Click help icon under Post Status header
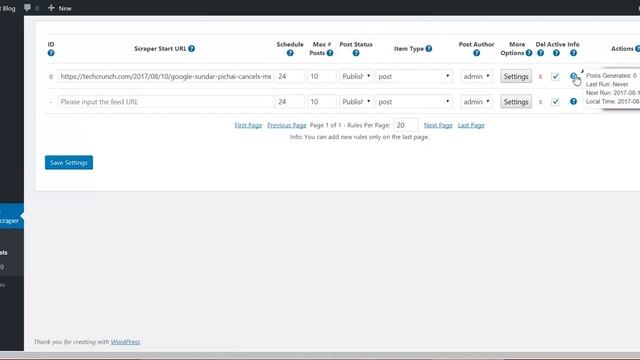Viewport: 640px width, 360px height. (356, 53)
